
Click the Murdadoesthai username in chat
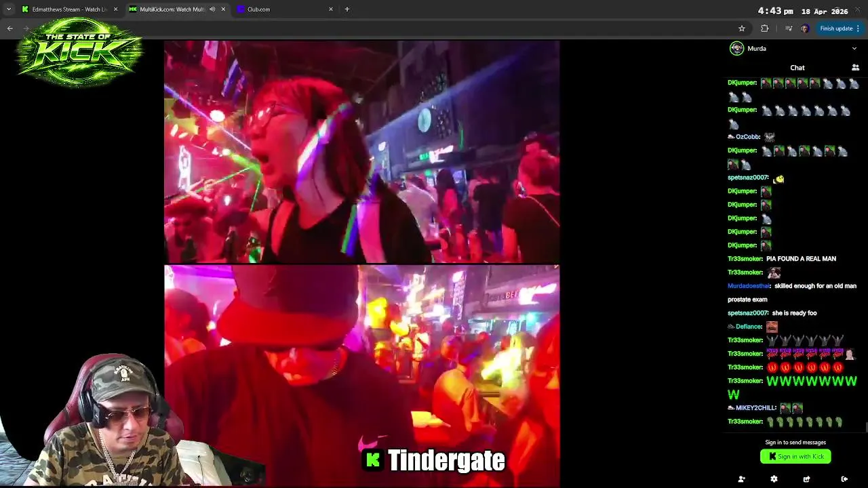tap(749, 286)
